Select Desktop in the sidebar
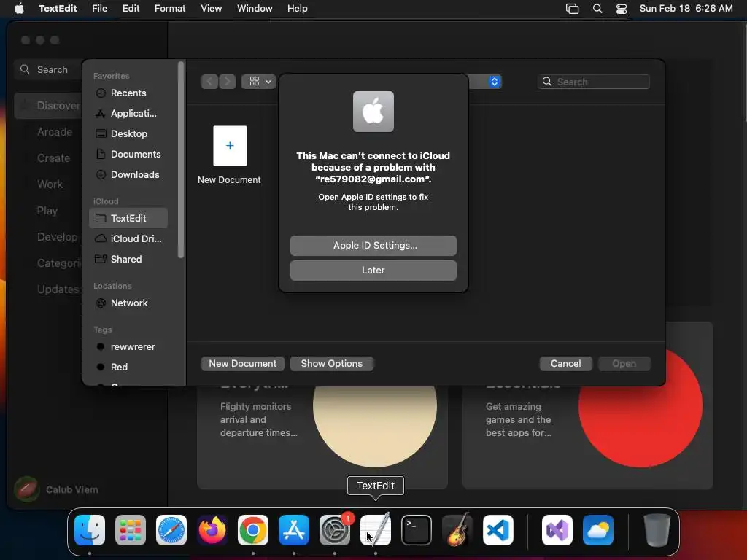This screenshot has width=747, height=560. [x=128, y=134]
